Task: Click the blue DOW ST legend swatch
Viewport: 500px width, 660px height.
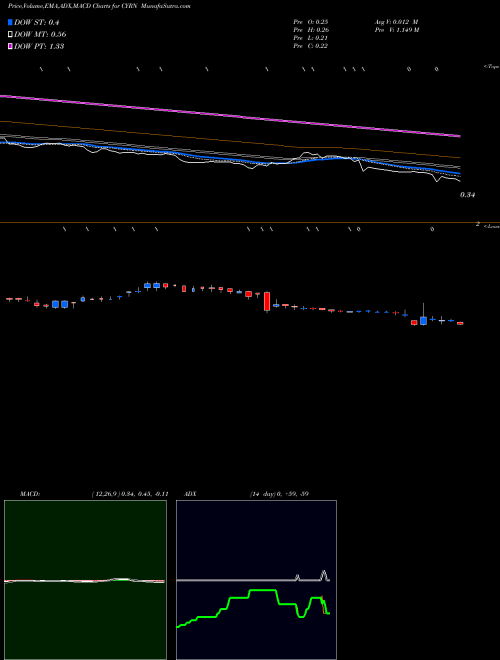Action: [10, 22]
